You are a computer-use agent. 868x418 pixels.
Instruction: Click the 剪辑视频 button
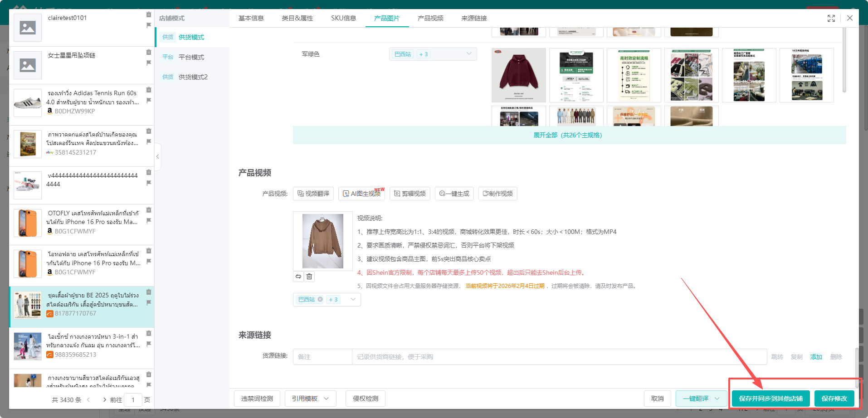point(410,194)
